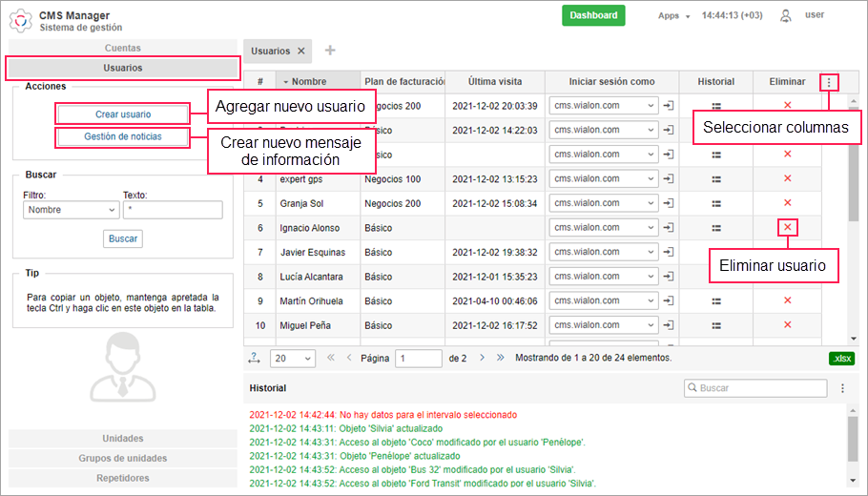Go to the previous page
Viewport: 868px width, 496px height.
point(349,358)
